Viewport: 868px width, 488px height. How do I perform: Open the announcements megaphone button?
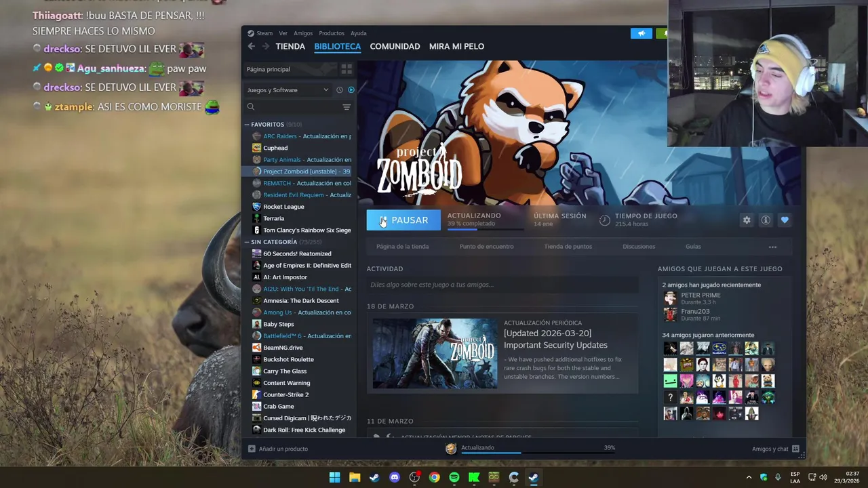tap(641, 33)
